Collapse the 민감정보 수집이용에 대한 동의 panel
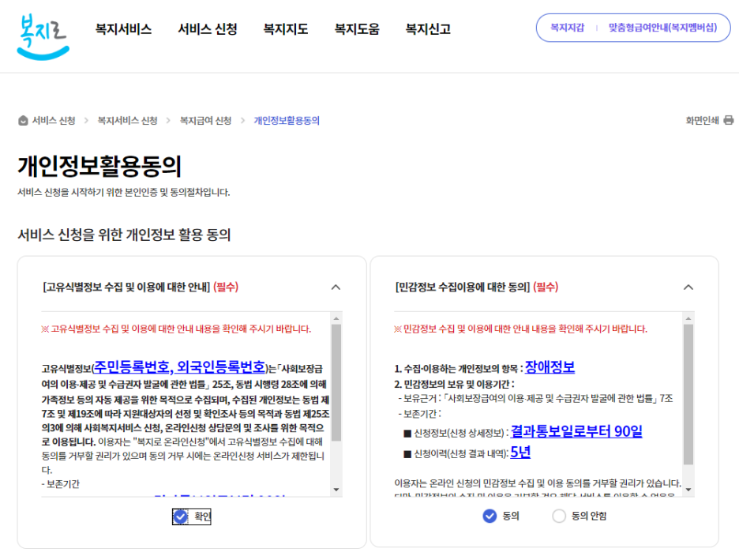This screenshot has width=739, height=560. (688, 288)
